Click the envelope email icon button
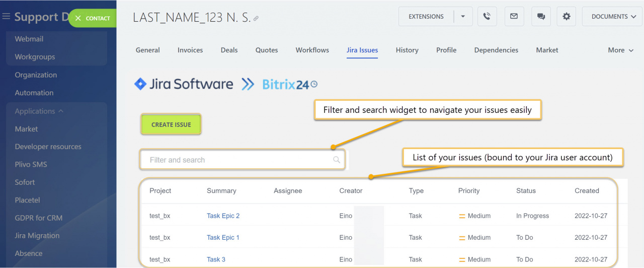Image resolution: width=644 pixels, height=268 pixels. (514, 16)
